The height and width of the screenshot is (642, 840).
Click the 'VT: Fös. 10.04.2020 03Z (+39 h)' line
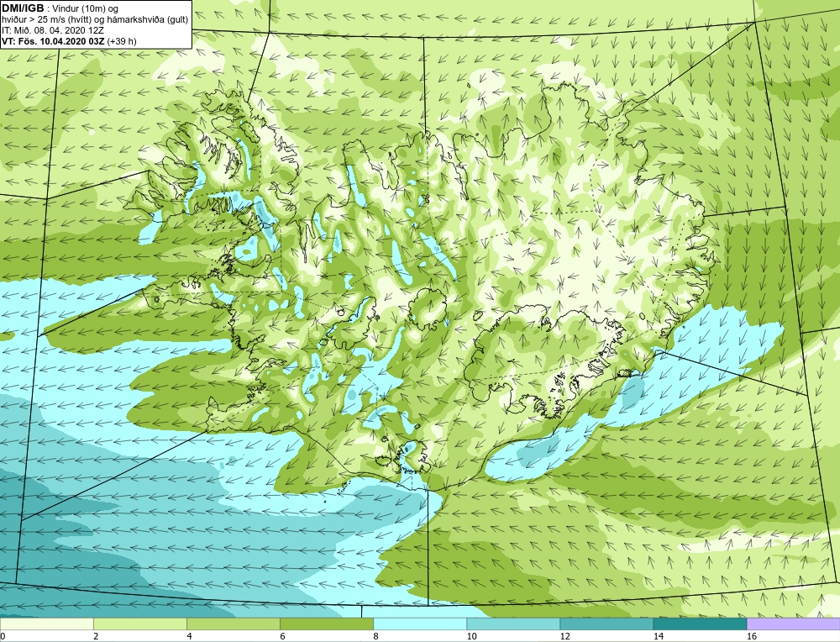tap(69, 41)
